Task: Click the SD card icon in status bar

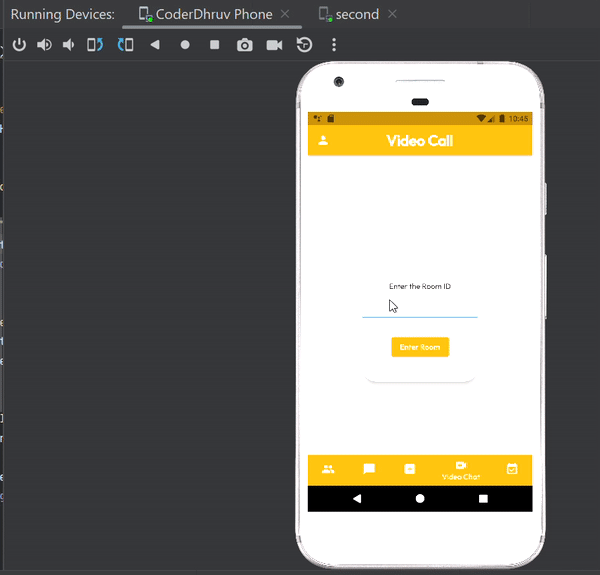Action: tap(331, 119)
